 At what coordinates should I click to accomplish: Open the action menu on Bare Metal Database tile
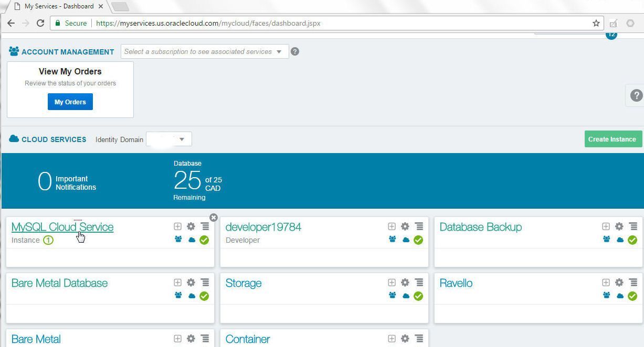205,283
